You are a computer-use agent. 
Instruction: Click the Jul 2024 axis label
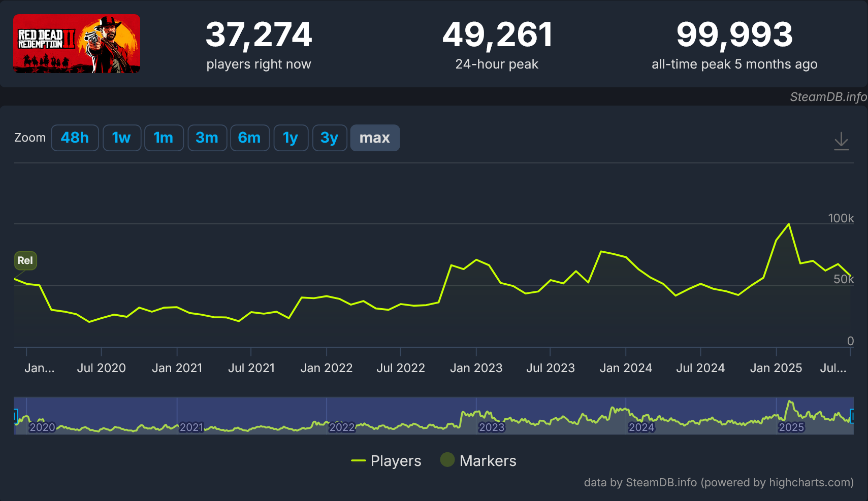[700, 368]
